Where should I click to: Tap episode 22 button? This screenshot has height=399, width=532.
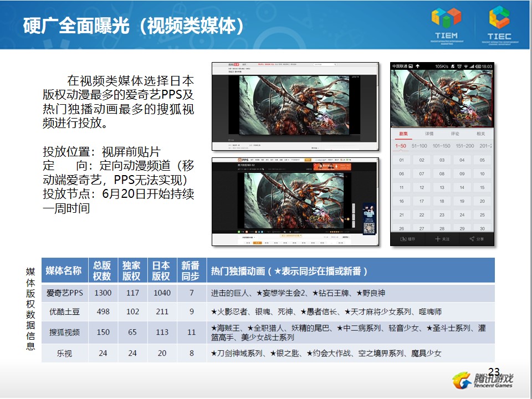click(422, 215)
